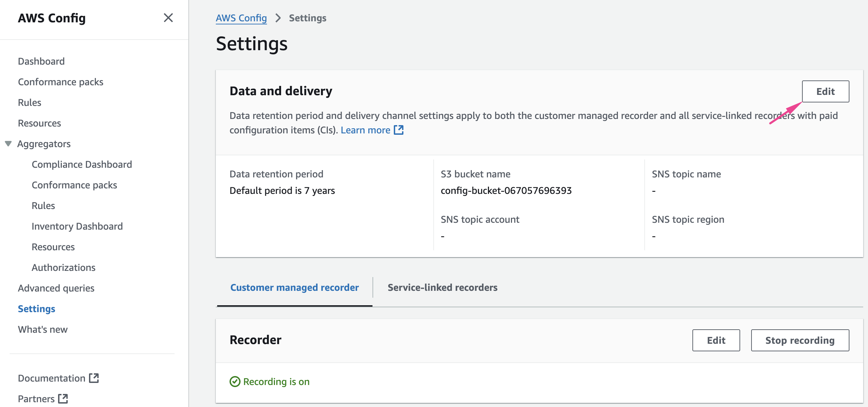Click the Documentation external link icon

pyautogui.click(x=94, y=378)
